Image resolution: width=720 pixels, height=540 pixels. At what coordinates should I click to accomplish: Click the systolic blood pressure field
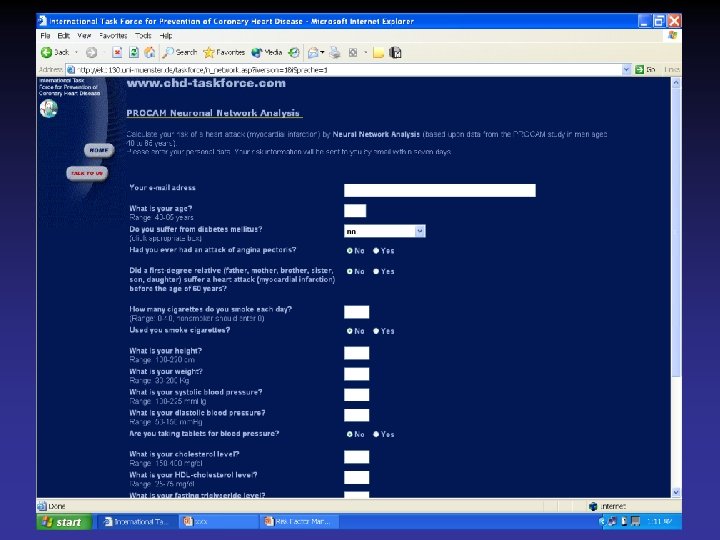(356, 394)
